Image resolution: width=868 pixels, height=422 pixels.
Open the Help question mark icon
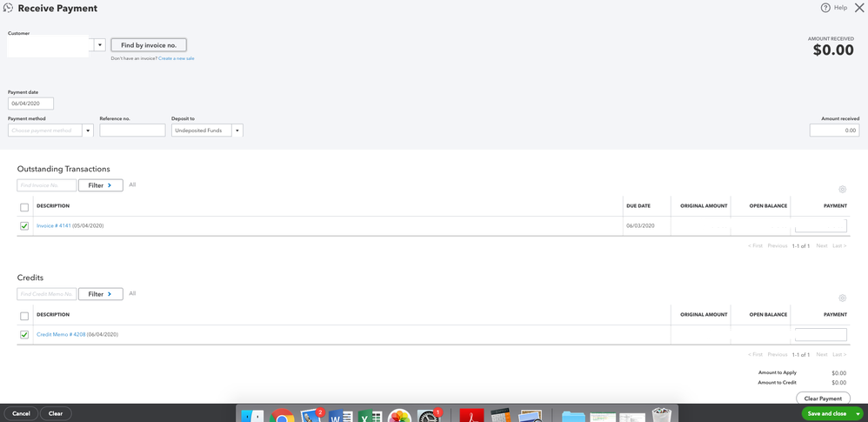pos(825,8)
